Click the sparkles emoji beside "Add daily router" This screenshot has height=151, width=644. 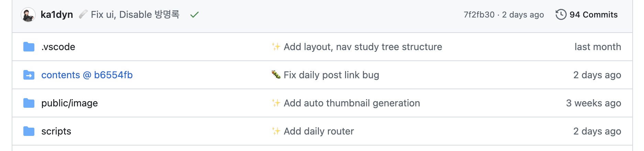[x=276, y=131]
